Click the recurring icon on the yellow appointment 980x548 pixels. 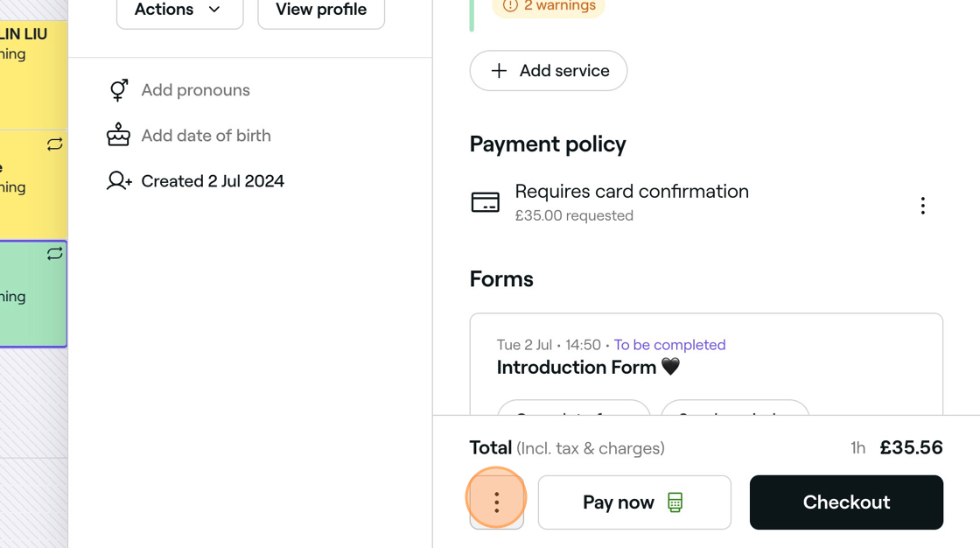(x=54, y=144)
